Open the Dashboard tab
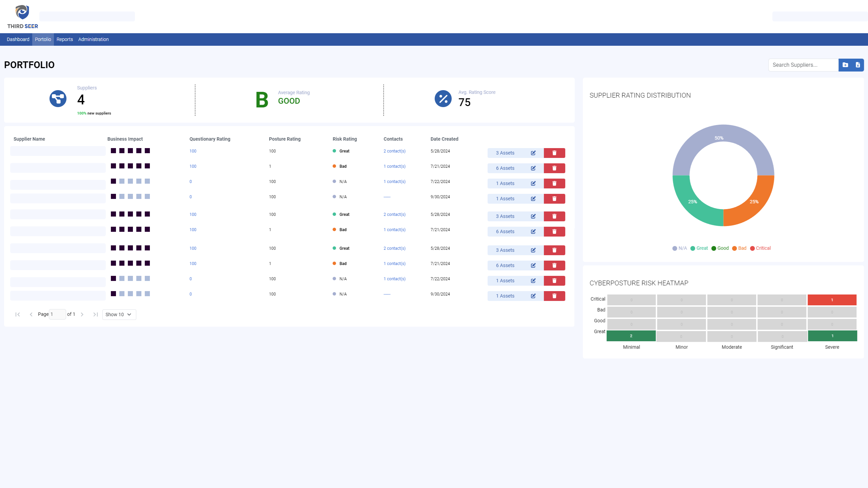 (18, 39)
